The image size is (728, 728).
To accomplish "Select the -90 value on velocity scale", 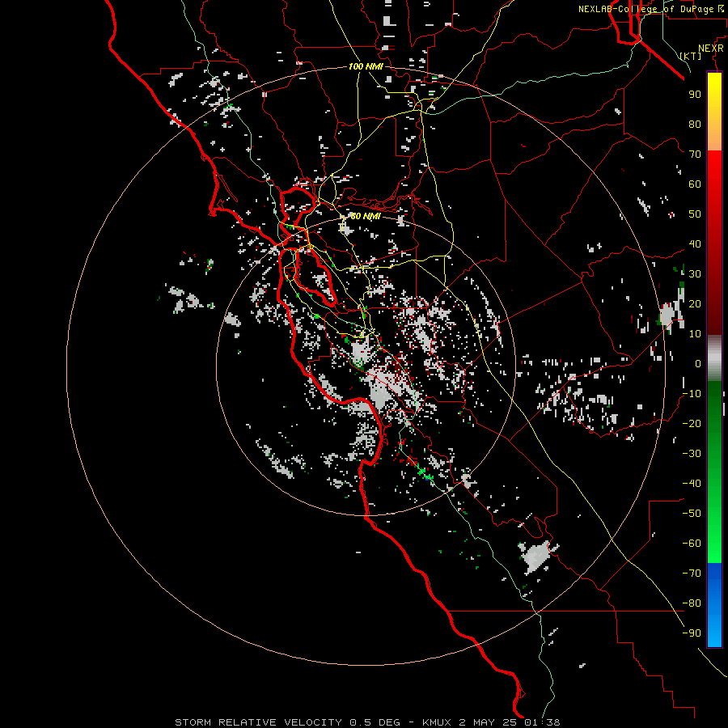I will click(x=692, y=633).
